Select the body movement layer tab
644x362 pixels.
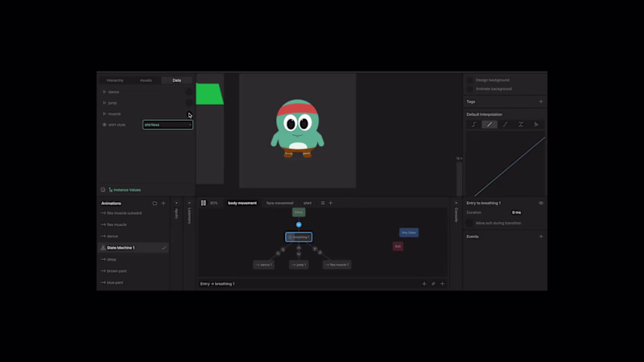coord(242,203)
